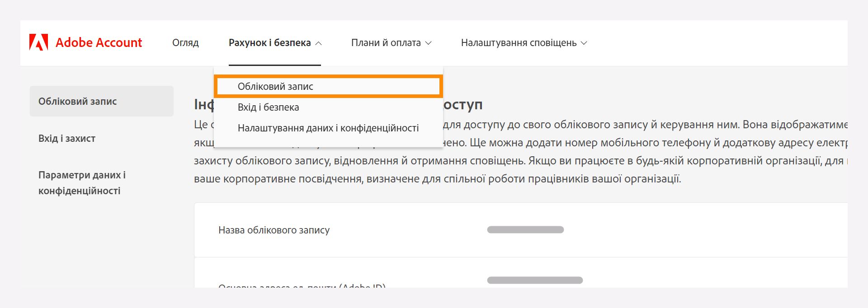Screen dimensions: 868x308
Task: Open "Параметри даних і конфіденційності" sidebar item
Action: (x=82, y=182)
